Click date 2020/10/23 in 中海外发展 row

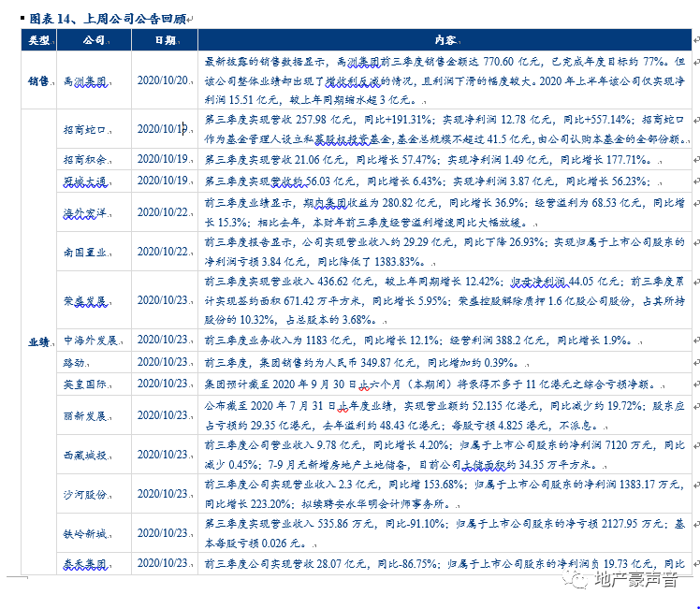[x=163, y=340]
